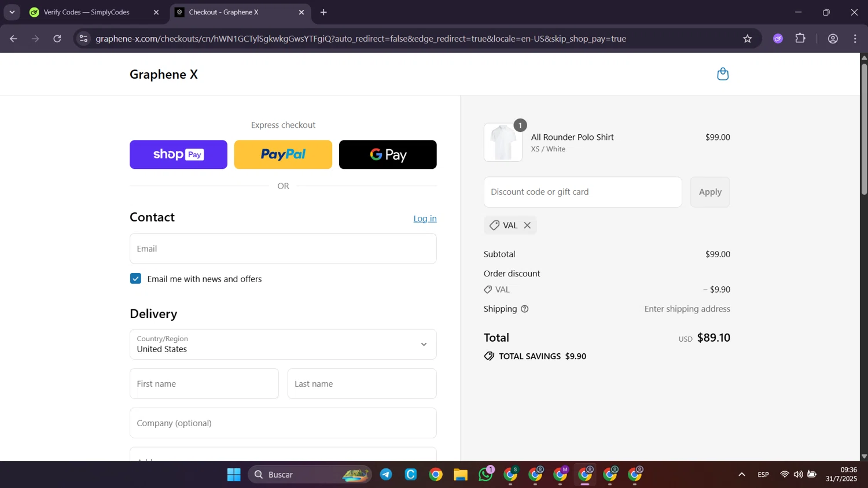Focus the First name field

204,384
